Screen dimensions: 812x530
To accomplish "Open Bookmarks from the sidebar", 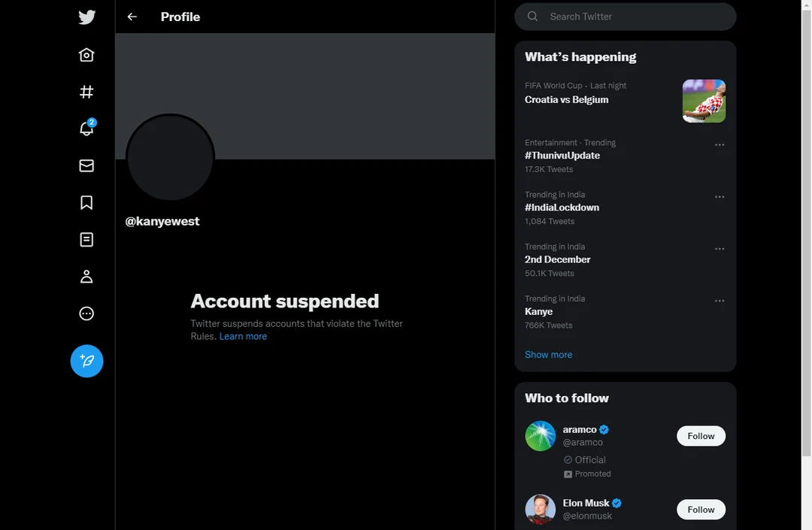I will pyautogui.click(x=86, y=202).
